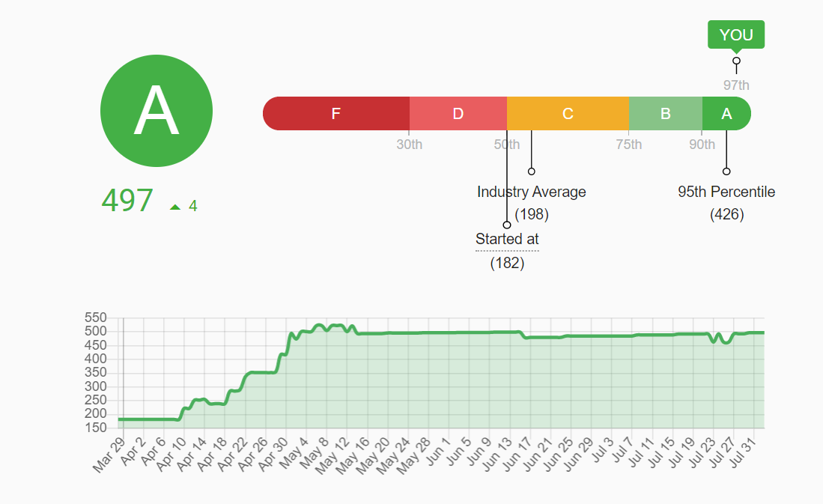Click the 97th percentile label

coord(736,85)
